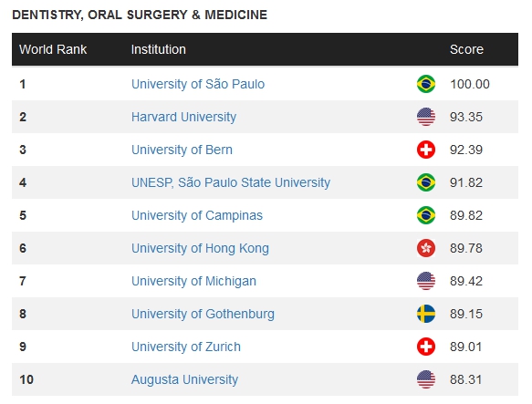532x404 pixels.
Task: Click Swiss flag next to University of Bern
Action: click(426, 150)
